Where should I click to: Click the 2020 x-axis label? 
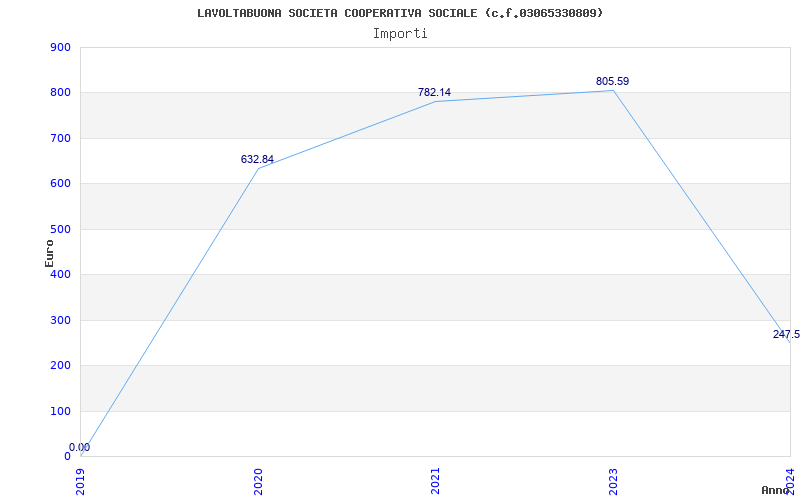pyautogui.click(x=258, y=481)
